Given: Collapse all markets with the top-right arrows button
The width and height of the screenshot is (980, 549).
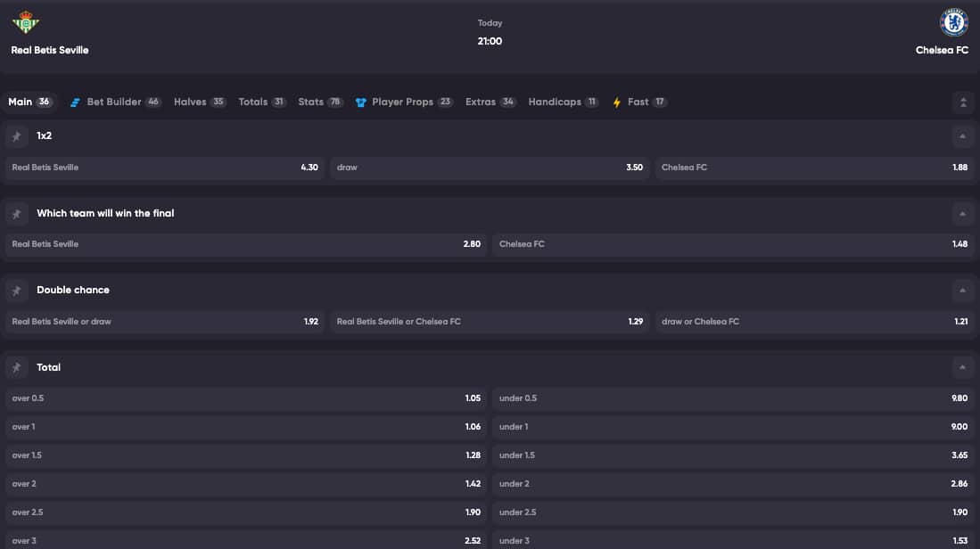Looking at the screenshot, I should [x=963, y=102].
